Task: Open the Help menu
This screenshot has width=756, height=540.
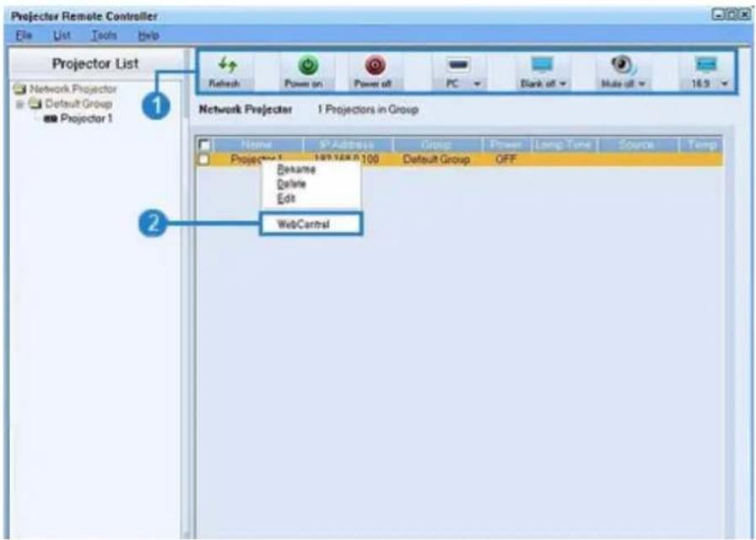Action: pyautogui.click(x=148, y=35)
